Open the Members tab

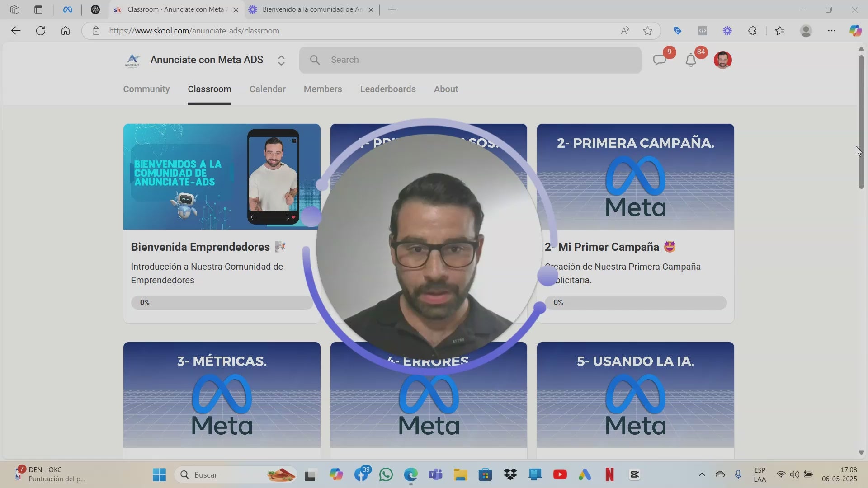323,89
